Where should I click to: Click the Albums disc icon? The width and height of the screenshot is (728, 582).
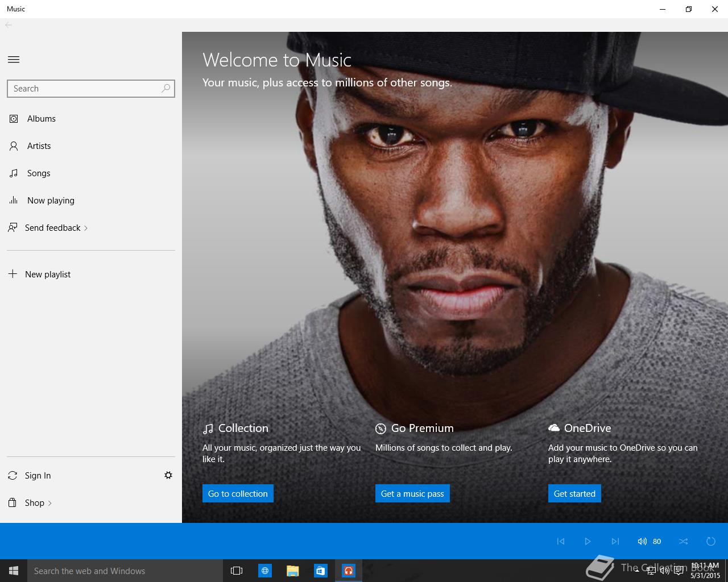pyautogui.click(x=14, y=118)
